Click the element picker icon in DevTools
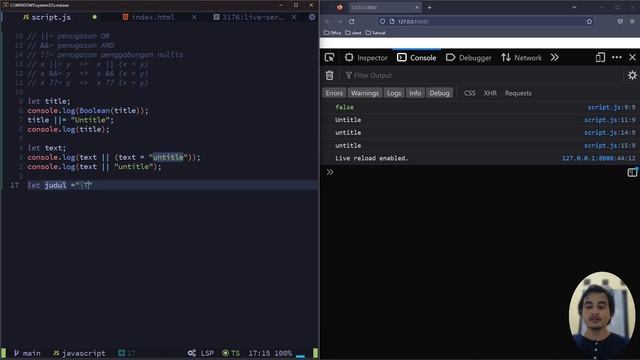Image resolution: width=640 pixels, height=360 pixels. click(329, 58)
